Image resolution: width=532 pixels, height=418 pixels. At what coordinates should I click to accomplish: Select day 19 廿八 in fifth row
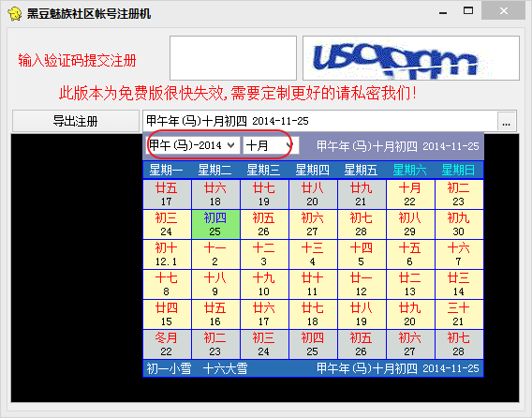tap(362, 314)
